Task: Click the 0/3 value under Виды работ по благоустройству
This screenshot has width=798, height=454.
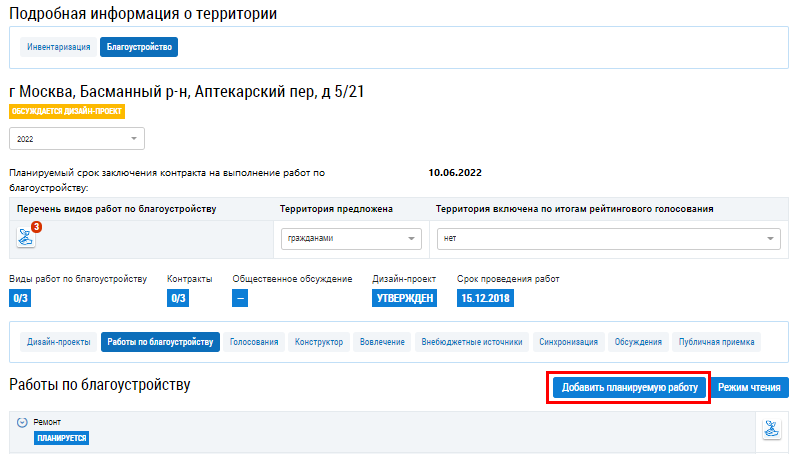Action: point(20,298)
